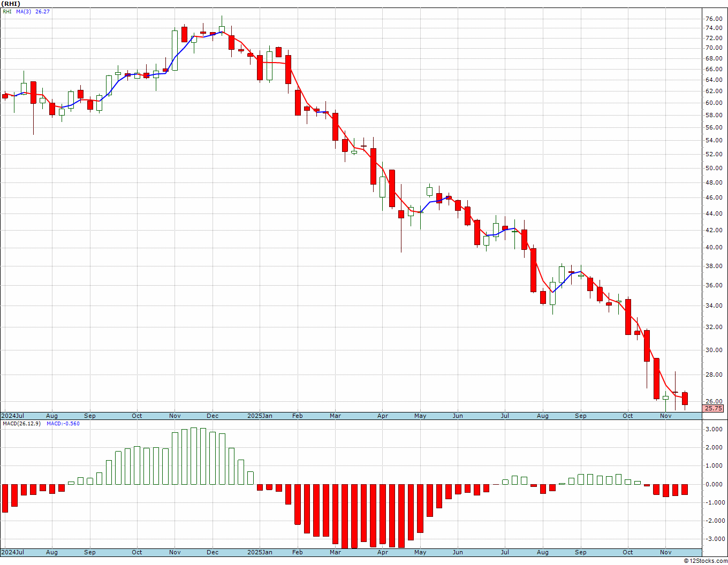Click Apr on the MACD panel time axis

[x=383, y=552]
